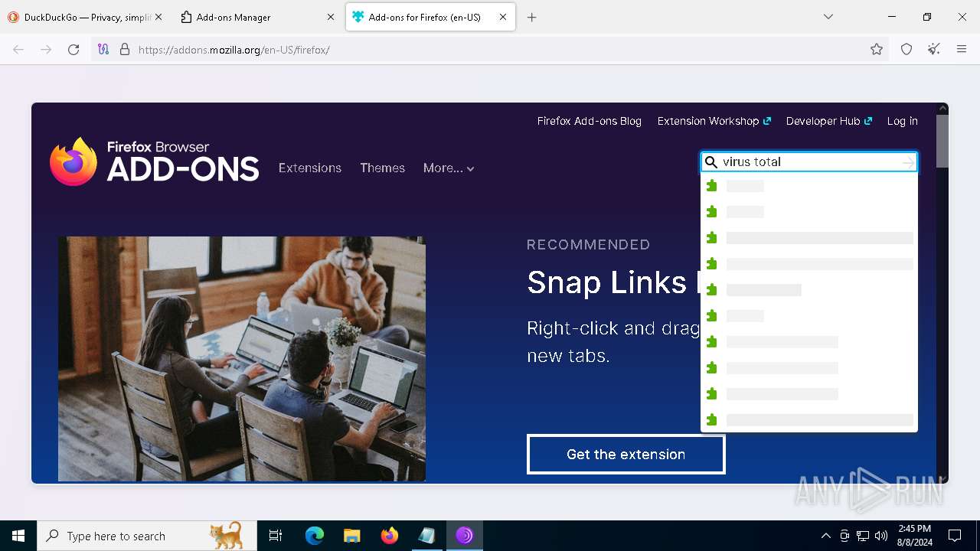This screenshot has height=551, width=980.
Task: Click the Snap Links heading
Action: (x=613, y=282)
